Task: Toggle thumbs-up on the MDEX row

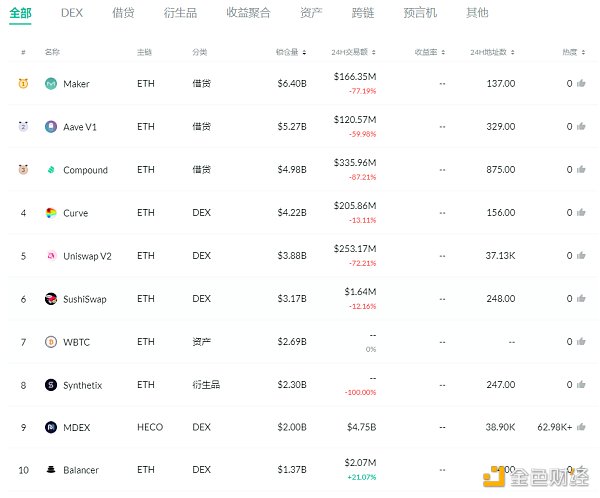Action: [580, 427]
